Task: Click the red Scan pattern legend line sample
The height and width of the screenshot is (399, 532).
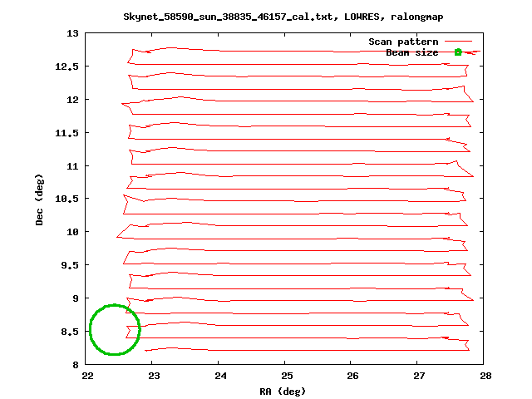Action: [x=458, y=42]
